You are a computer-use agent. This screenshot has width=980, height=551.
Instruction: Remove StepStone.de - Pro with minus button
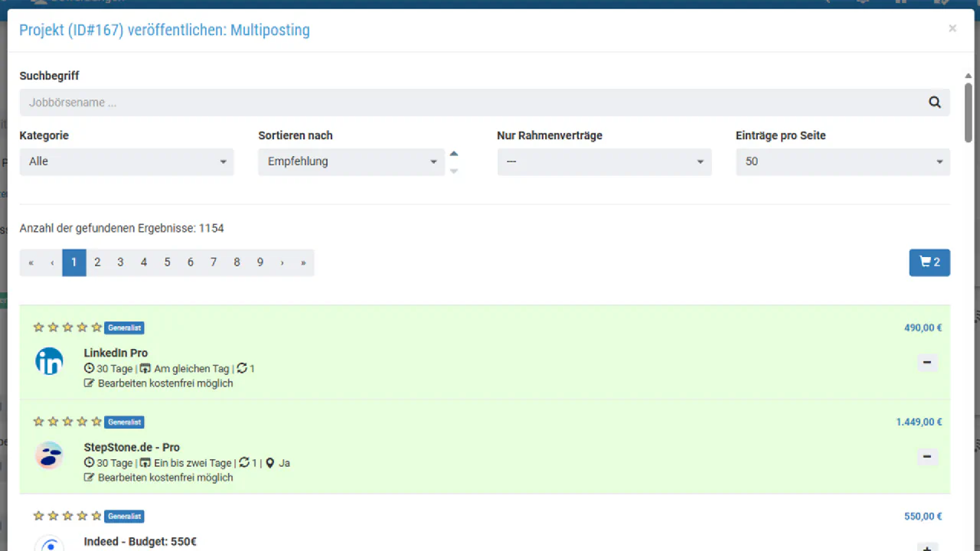pos(926,457)
